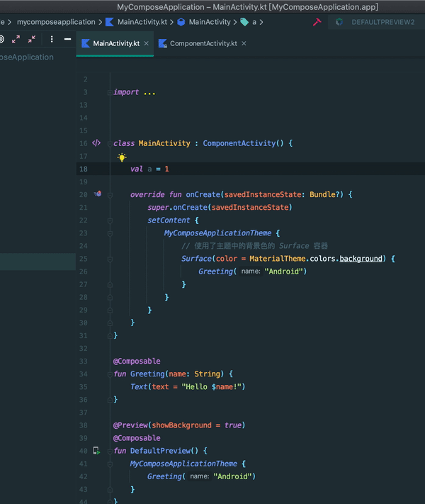Collapse the setContent block fold marker
The width and height of the screenshot is (425, 504).
(x=110, y=221)
